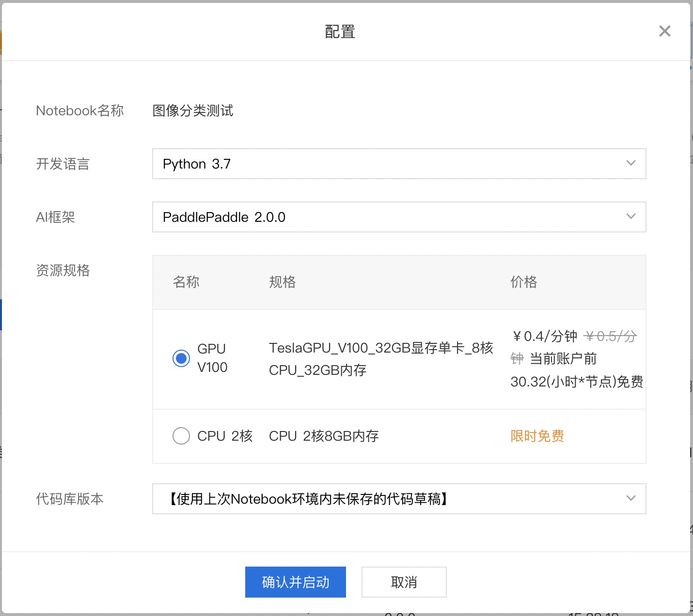This screenshot has height=616, width=693.
Task: Open the AI框架 PaddlePaddle 2.0.0 dropdown
Action: click(x=399, y=217)
